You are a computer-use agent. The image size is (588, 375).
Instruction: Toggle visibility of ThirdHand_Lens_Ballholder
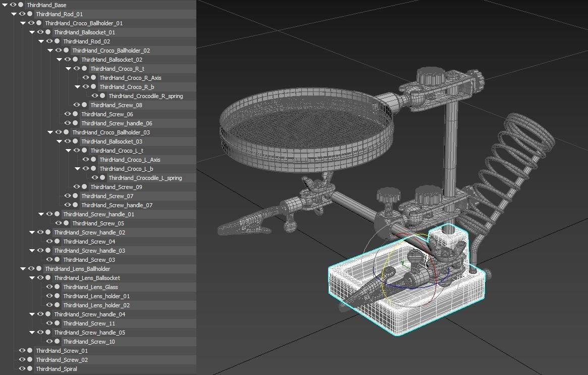click(x=31, y=269)
